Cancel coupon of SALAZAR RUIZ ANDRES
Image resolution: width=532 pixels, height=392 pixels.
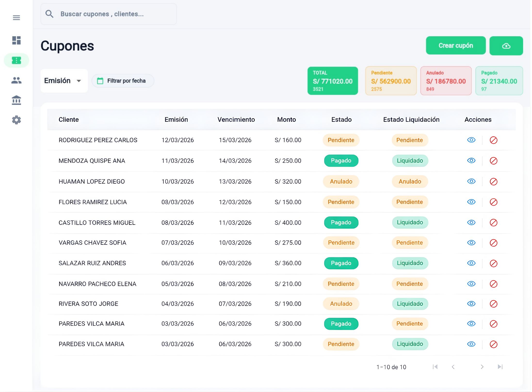(493, 263)
